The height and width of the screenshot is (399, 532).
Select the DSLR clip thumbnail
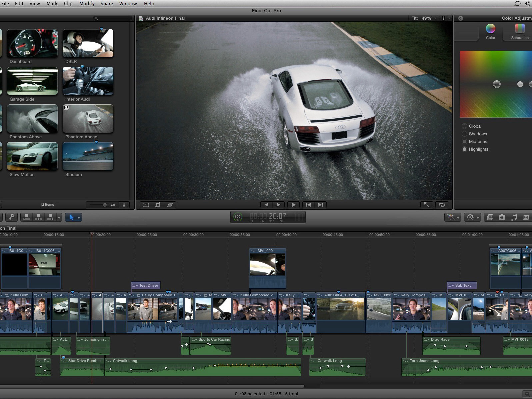[x=88, y=43]
